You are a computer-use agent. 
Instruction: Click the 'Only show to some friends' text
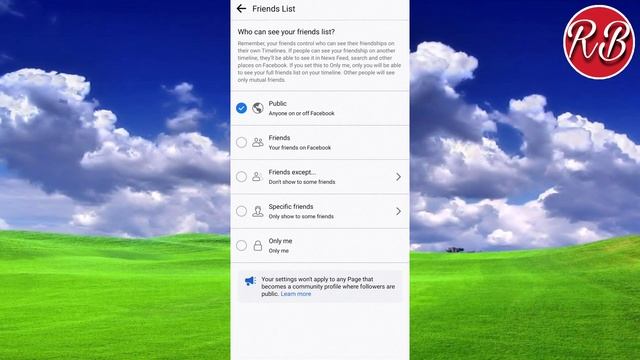[301, 216]
